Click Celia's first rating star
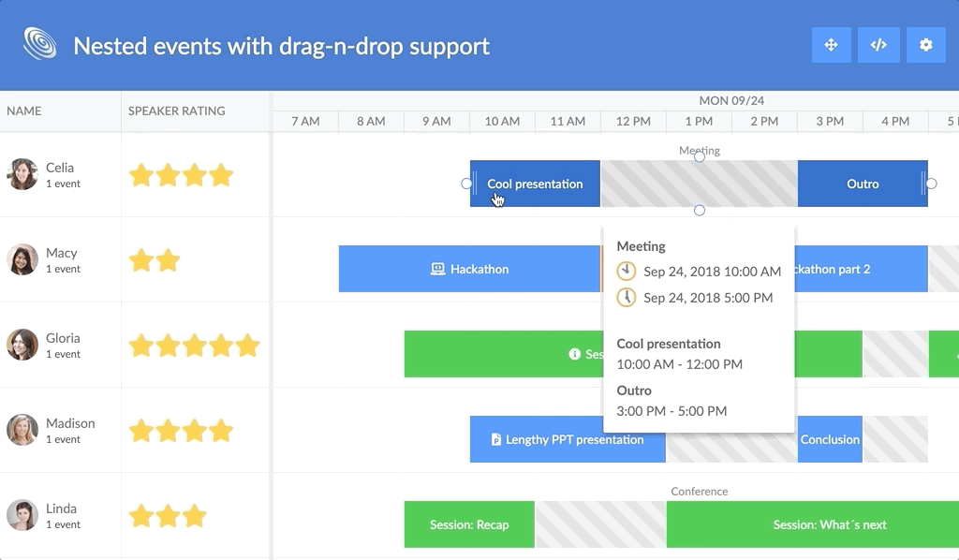Screen dimensions: 959x560 click(141, 175)
